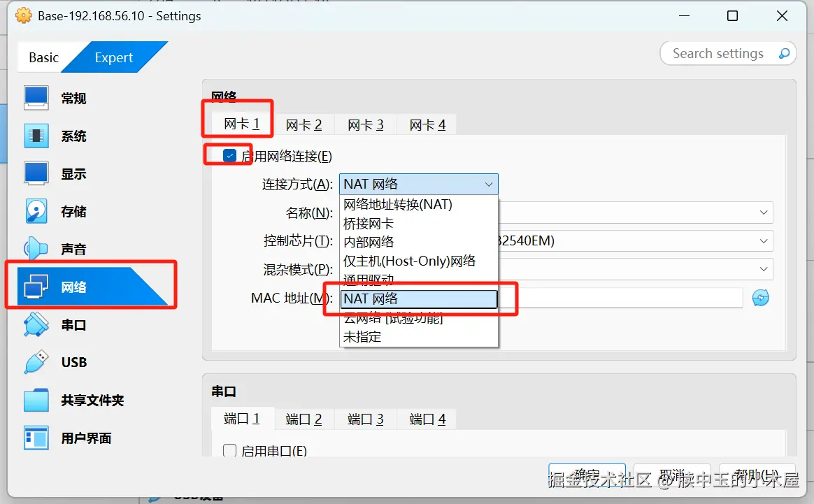Open the 串口 (Serial Ports) settings
This screenshot has width=814, height=504.
point(73,324)
